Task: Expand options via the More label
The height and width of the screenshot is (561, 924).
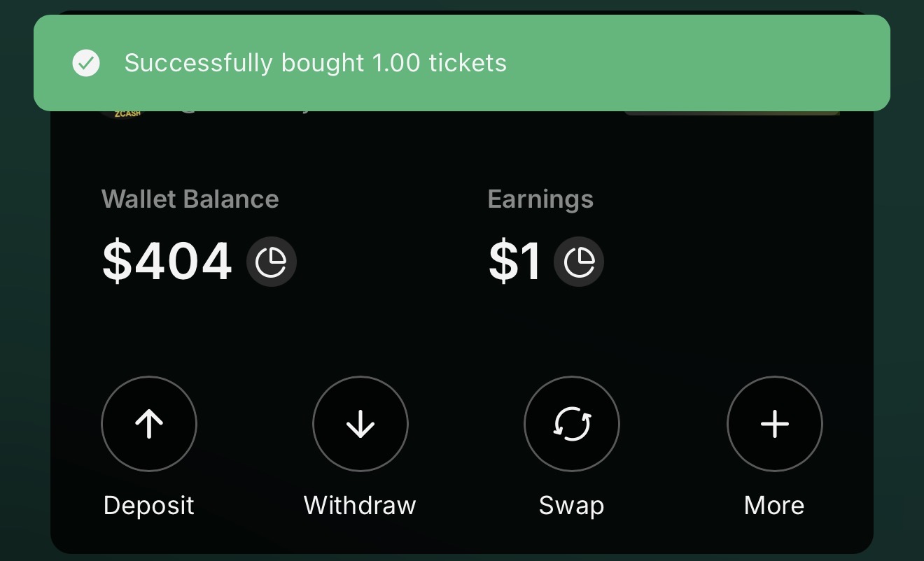Action: [774, 505]
